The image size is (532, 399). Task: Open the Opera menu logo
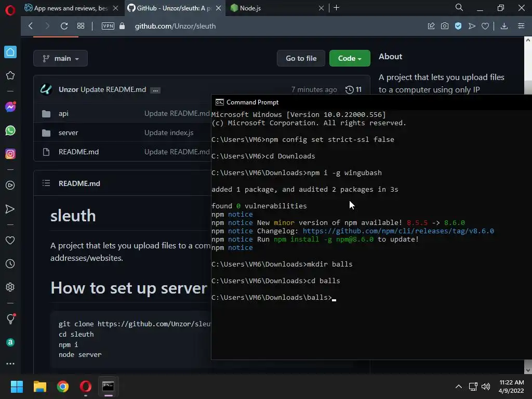[10, 10]
